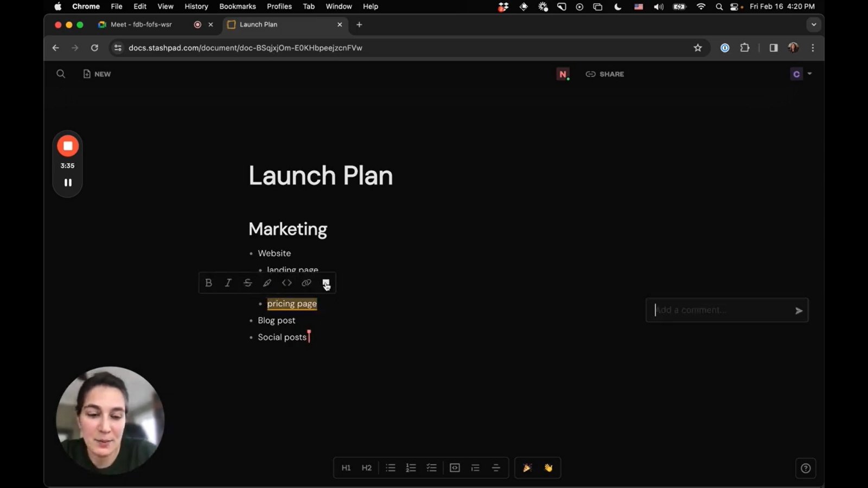Screen dimensions: 868x488
Task: Open the 1Password extension
Action: (725, 48)
